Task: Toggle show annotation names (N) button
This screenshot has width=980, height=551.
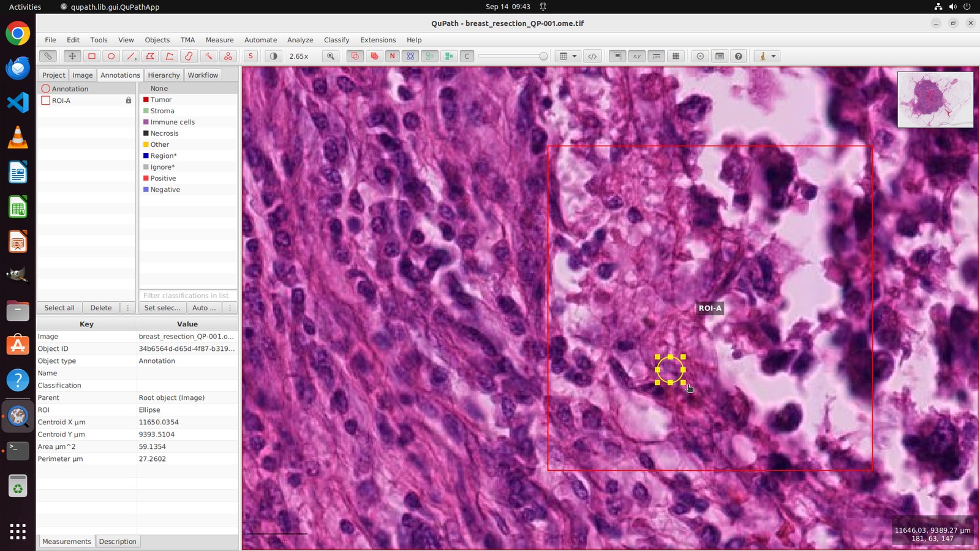Action: 392,56
